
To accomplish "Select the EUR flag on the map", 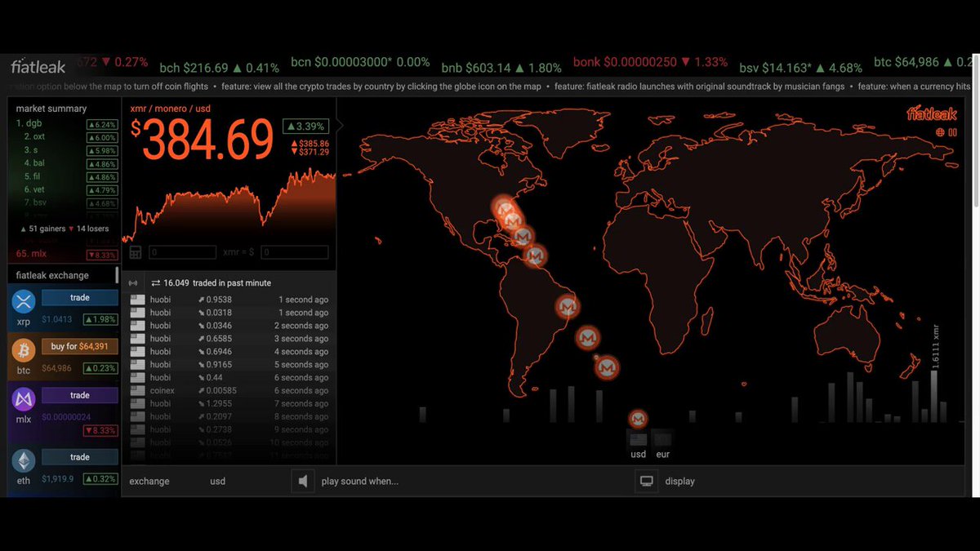I will click(x=662, y=439).
